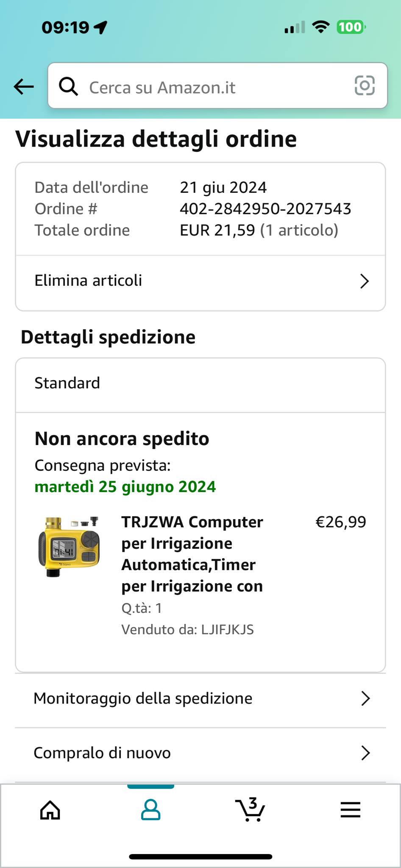Open the hamburger menu icon
Screen dimensions: 401x868
[x=351, y=810]
